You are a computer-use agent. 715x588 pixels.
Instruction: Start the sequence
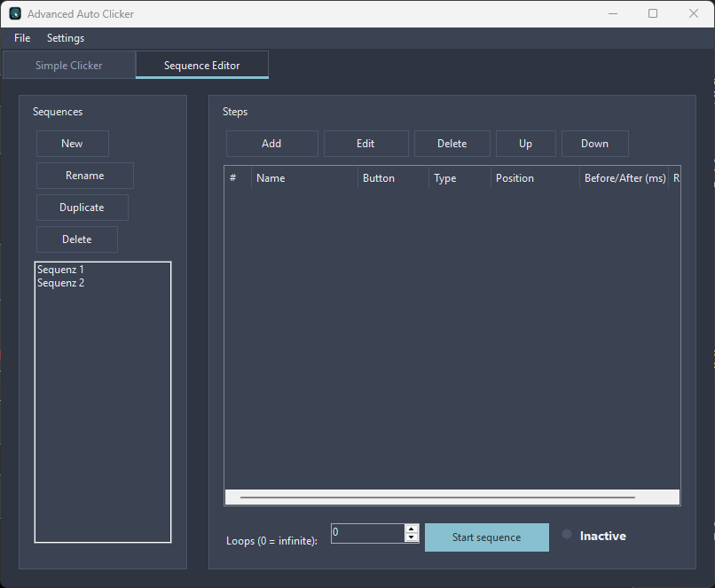coord(486,537)
